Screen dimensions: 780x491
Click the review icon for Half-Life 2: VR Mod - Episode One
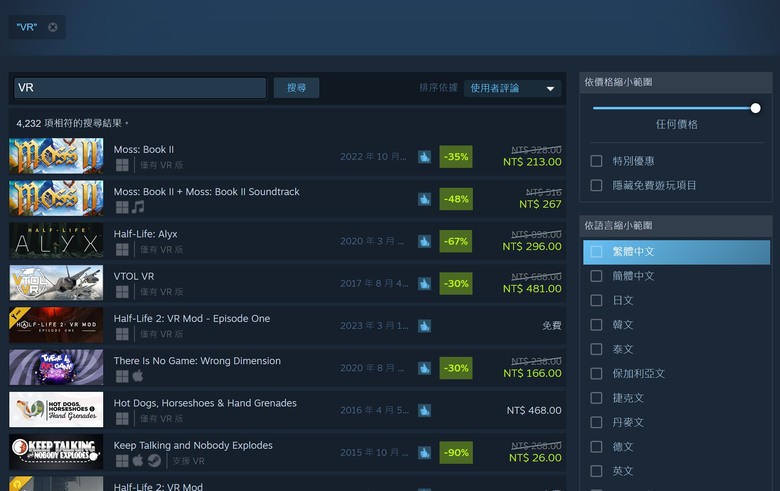tap(424, 326)
